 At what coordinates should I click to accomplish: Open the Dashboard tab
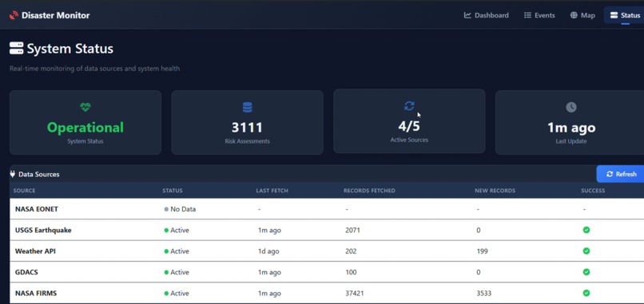[x=486, y=15]
